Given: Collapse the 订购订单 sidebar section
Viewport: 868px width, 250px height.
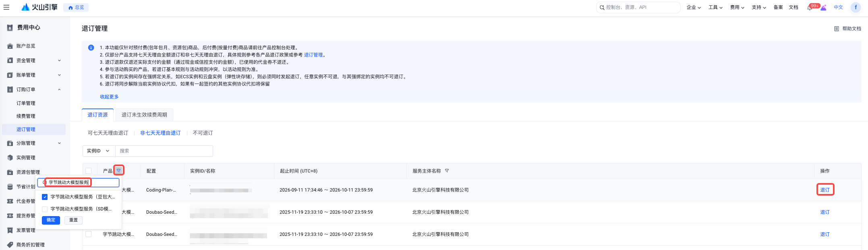Looking at the screenshot, I should tap(59, 90).
